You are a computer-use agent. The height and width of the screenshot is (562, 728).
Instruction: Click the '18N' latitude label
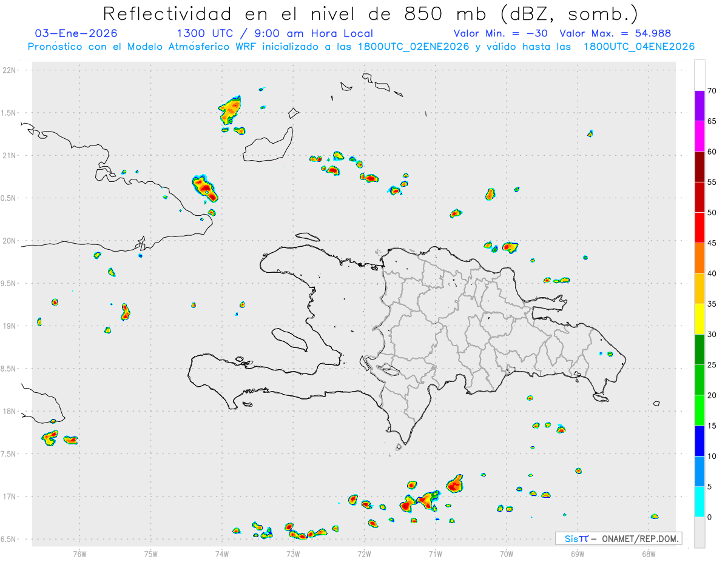(9, 411)
